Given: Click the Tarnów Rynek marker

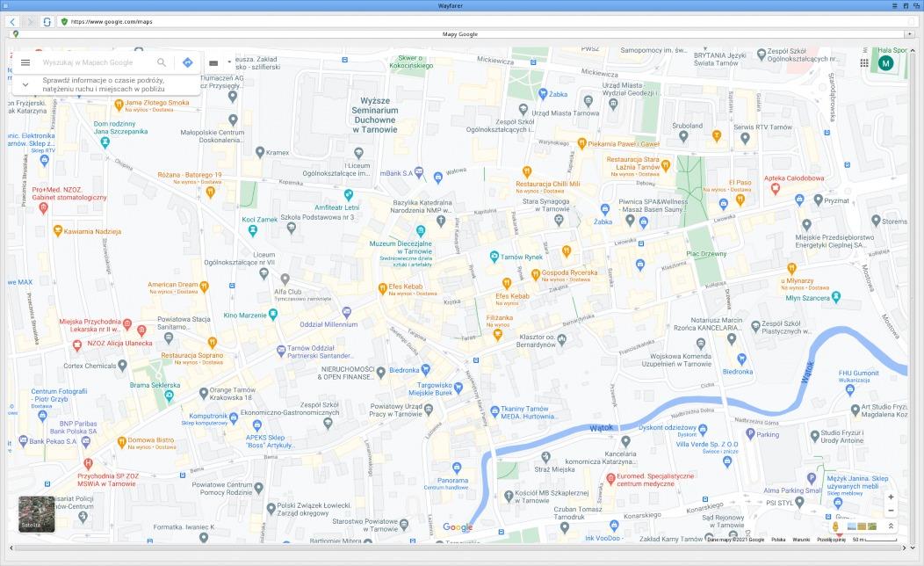Looking at the screenshot, I should click(x=494, y=257).
